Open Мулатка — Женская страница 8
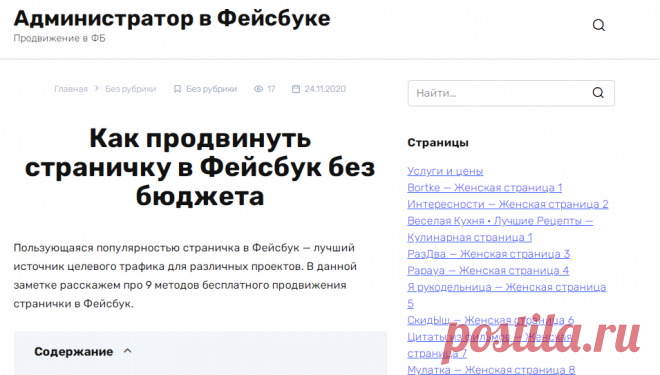Screen dimensions: 660x375 click(491, 370)
